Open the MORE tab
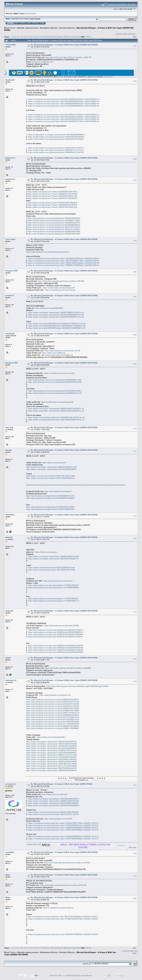The height and width of the screenshot is (980, 142). (x=42, y=23)
